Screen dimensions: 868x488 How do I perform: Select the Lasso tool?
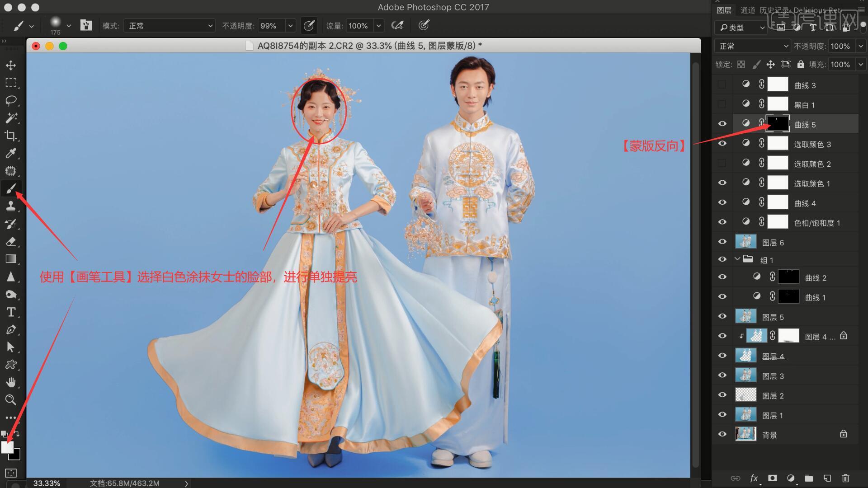(11, 100)
